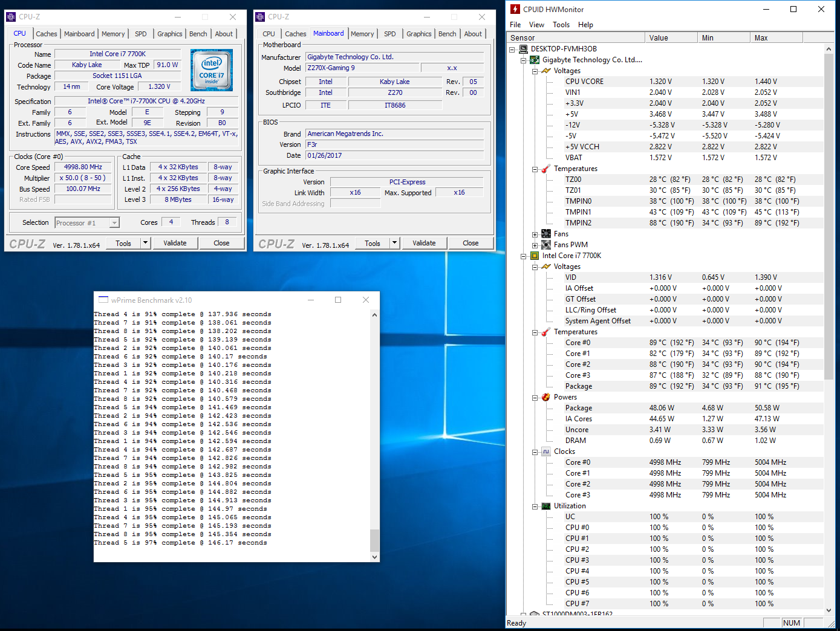Click the HWMonitor scrollbar down arrow

(829, 610)
